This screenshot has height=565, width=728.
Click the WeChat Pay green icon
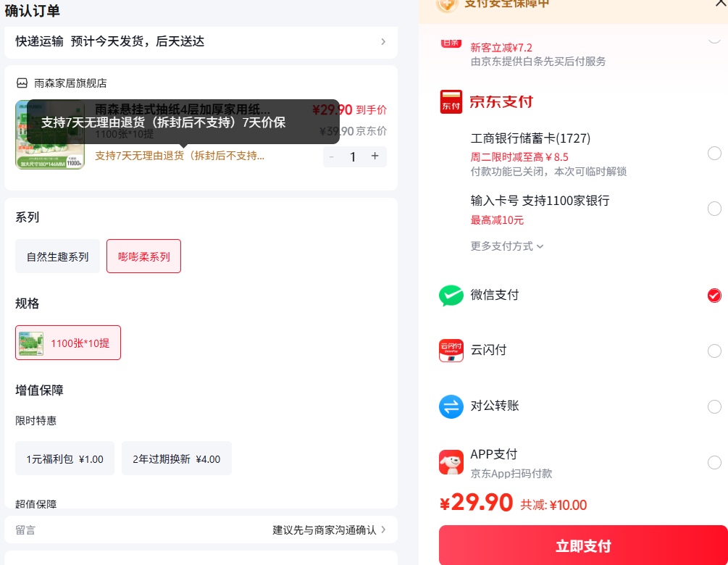point(451,296)
